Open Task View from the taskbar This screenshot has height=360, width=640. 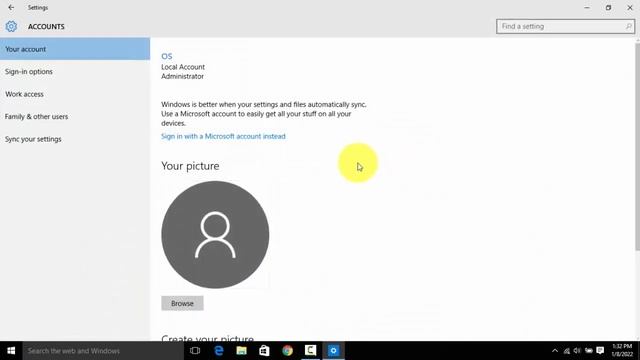pos(195,351)
